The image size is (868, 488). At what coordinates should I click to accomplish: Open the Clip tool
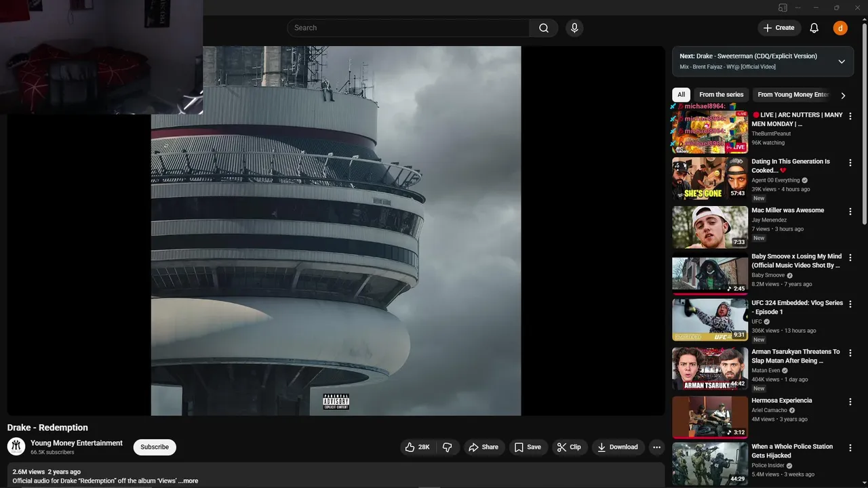coord(569,447)
